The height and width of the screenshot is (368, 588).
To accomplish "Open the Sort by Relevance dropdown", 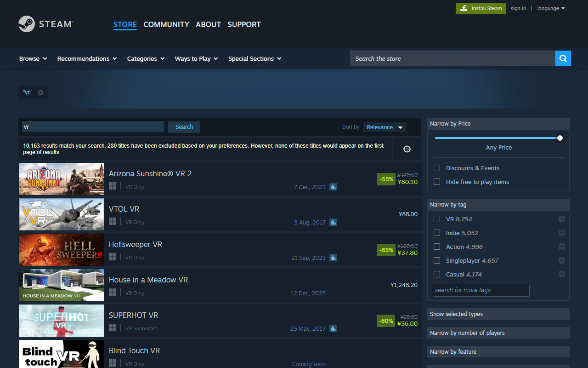I will point(384,127).
